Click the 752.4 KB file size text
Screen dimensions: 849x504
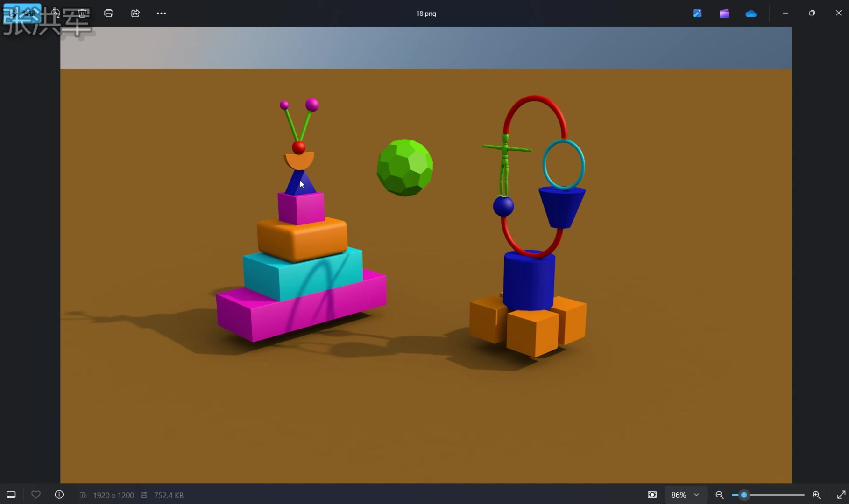click(169, 495)
